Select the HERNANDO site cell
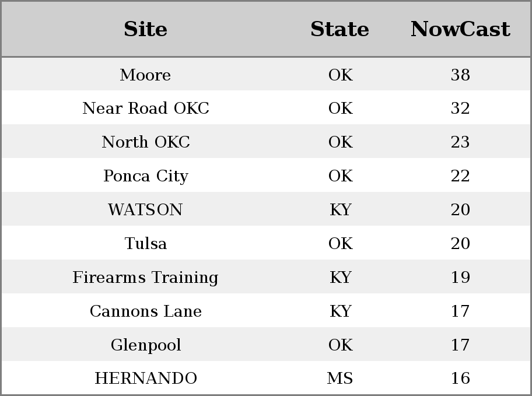Screen dimensions: 532x396 tap(146, 379)
